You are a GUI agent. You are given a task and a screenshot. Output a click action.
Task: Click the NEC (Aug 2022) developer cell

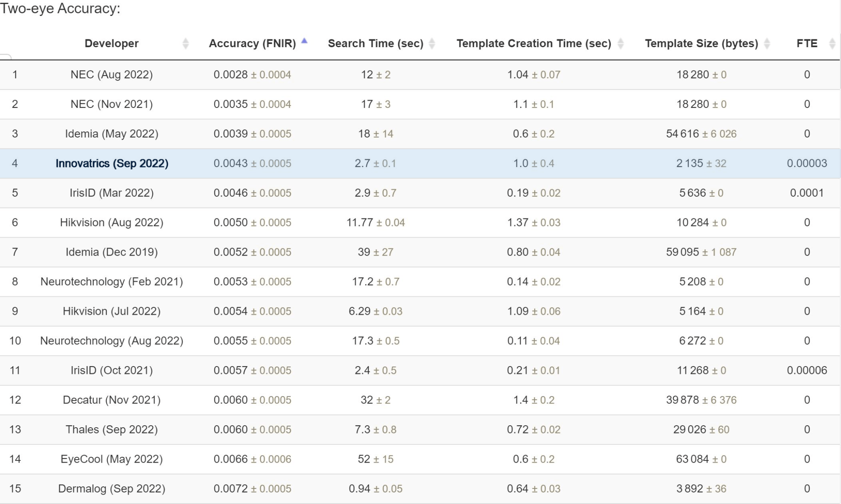[x=112, y=75]
